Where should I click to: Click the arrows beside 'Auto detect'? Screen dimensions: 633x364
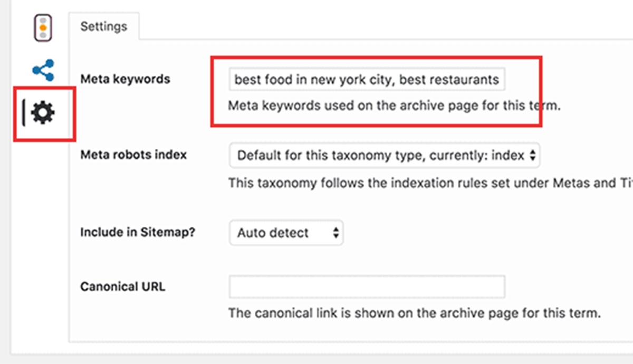335,233
